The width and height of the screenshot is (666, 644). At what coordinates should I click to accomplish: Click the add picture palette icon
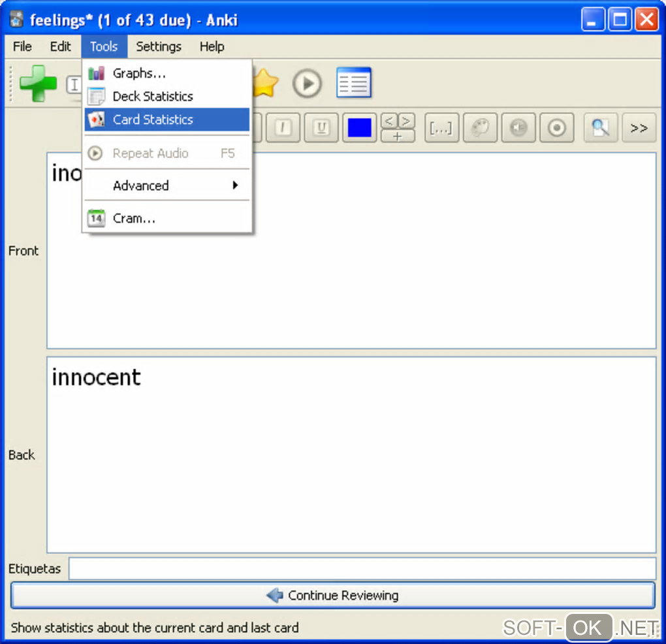tap(480, 127)
